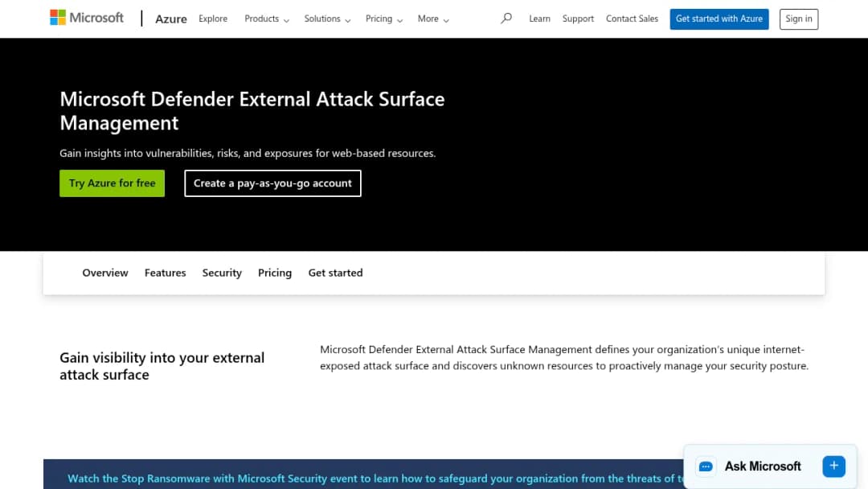Select the Get started tab
Image resolution: width=868 pixels, height=489 pixels.
[335, 273]
